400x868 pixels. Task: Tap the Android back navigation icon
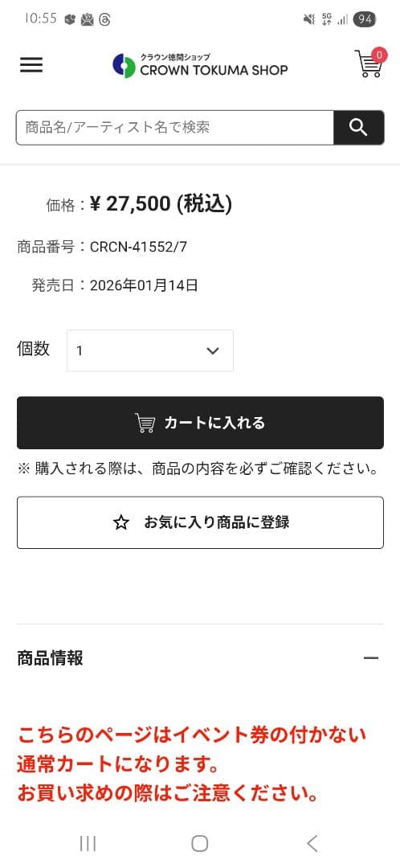pos(312,843)
